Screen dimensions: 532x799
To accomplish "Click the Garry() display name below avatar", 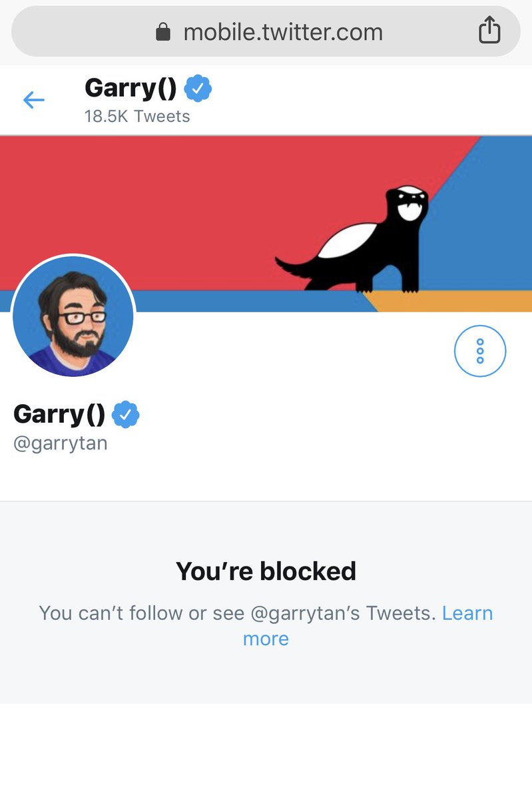I will tap(59, 414).
